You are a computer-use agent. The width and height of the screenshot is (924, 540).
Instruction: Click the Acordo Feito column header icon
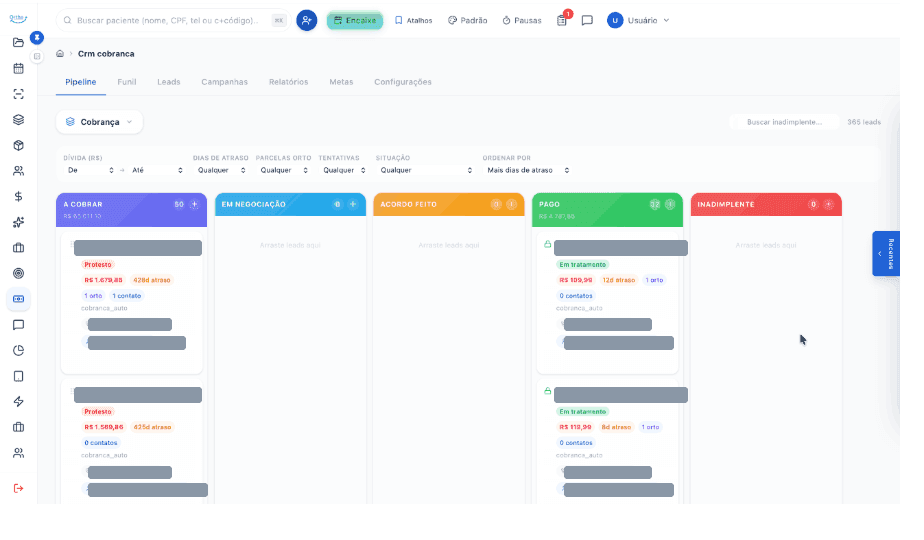(512, 205)
